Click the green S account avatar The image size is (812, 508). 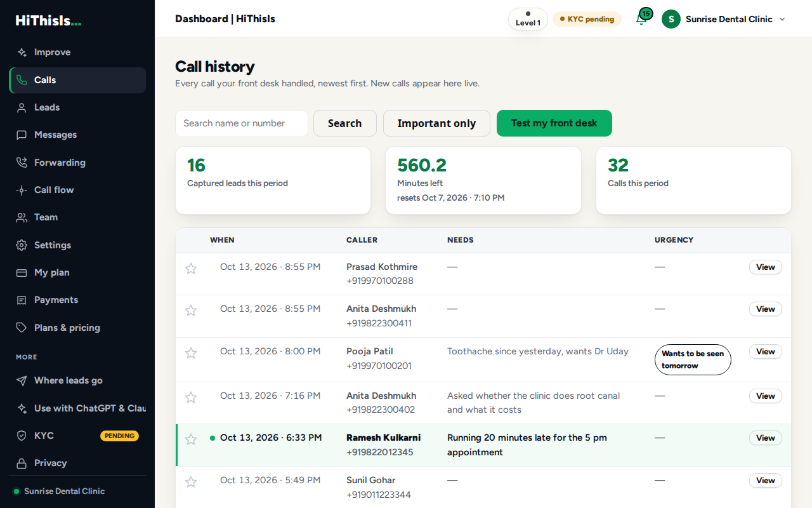click(x=671, y=19)
